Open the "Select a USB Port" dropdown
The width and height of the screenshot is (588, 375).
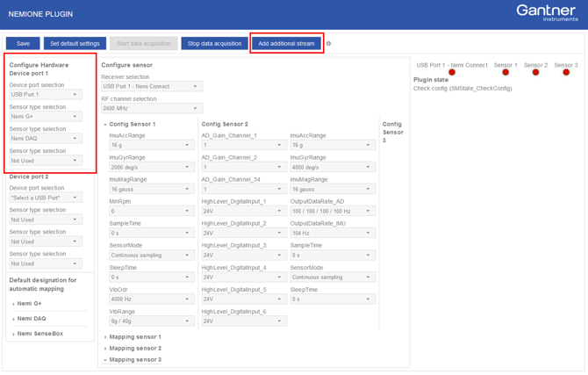point(46,198)
